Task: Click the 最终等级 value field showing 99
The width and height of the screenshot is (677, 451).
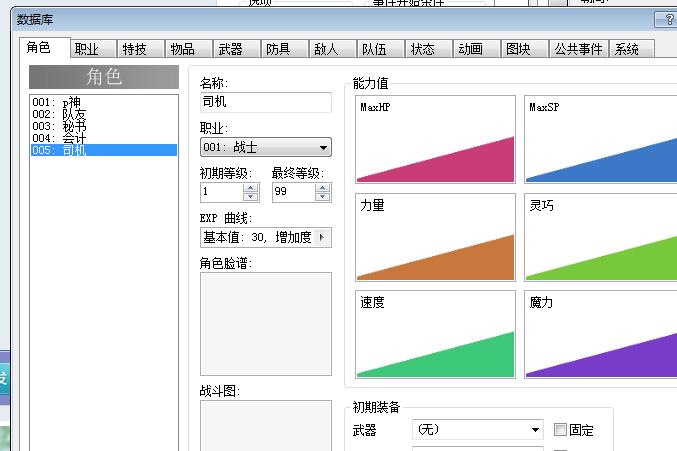Action: point(294,192)
